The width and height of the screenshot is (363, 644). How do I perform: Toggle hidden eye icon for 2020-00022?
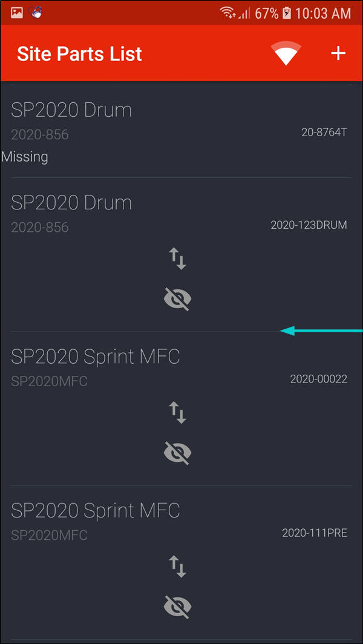[x=177, y=453]
